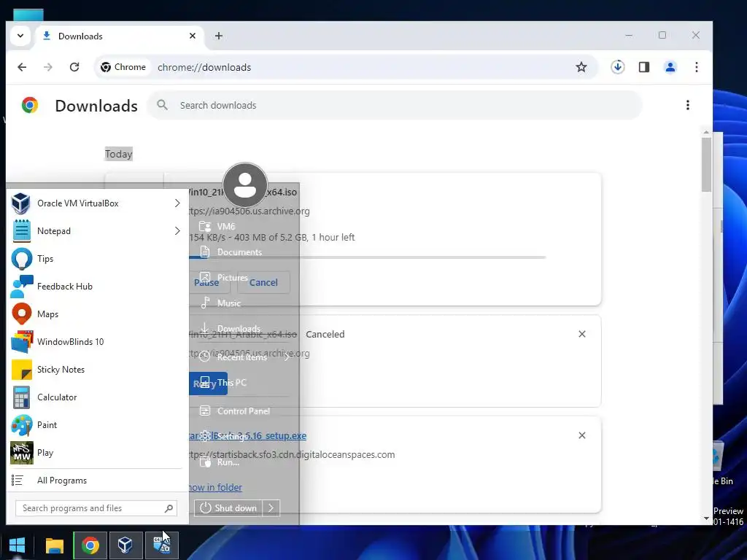Open Control Panel
This screenshot has height=560, width=747.
click(243, 411)
